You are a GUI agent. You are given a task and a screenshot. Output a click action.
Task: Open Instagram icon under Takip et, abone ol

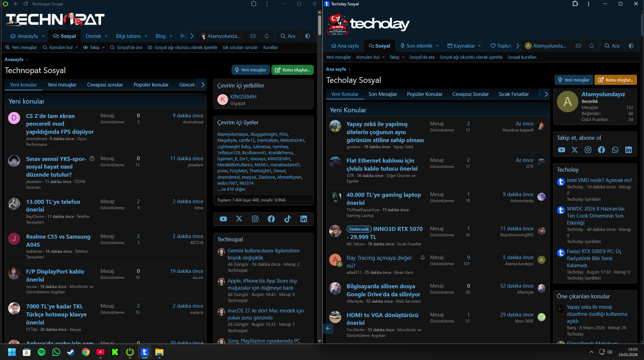pyautogui.click(x=588, y=150)
